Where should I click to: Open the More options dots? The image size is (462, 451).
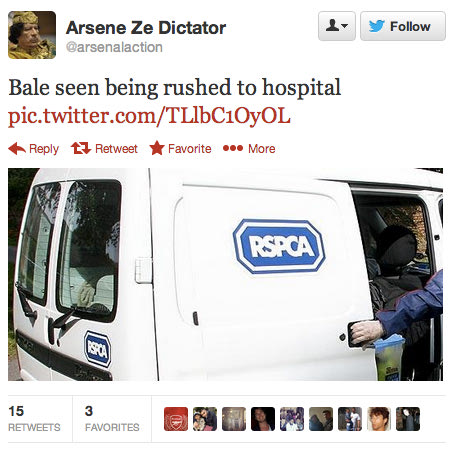coord(233,148)
